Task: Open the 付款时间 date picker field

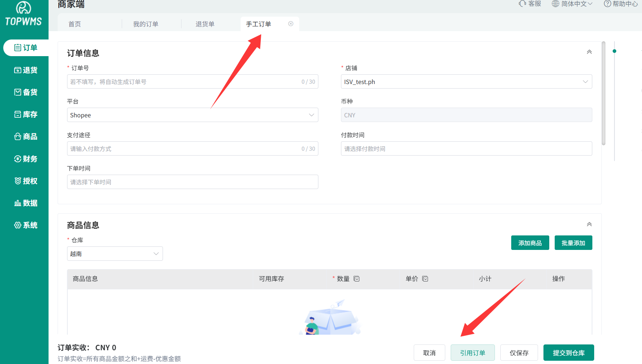Action: 467,148
